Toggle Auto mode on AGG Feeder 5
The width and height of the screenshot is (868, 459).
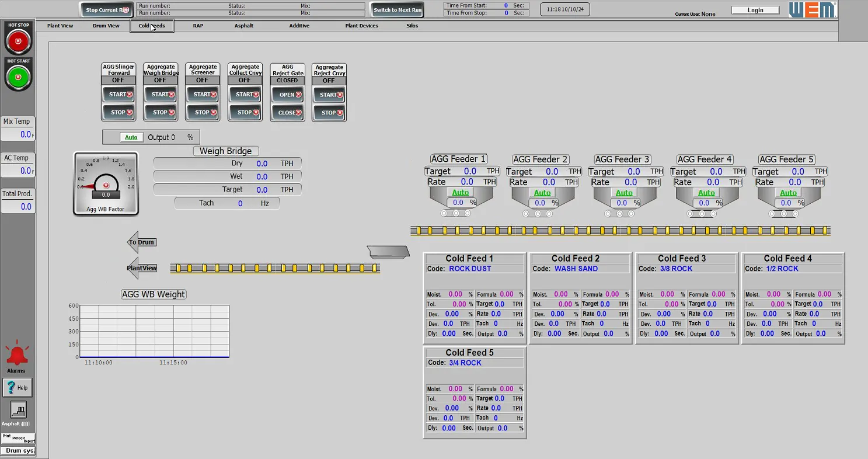point(787,192)
